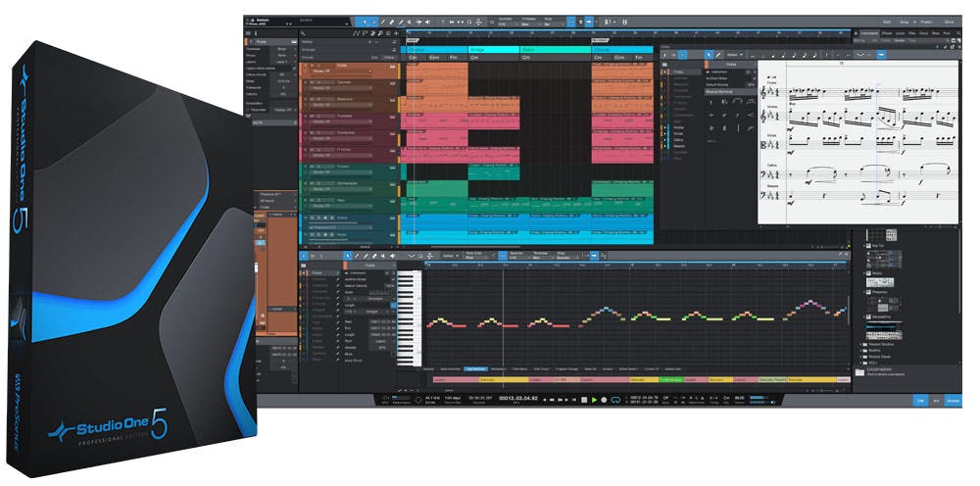Toggle Loop active in transport bar
Viewport: 980px width, 486px height.
click(615, 400)
